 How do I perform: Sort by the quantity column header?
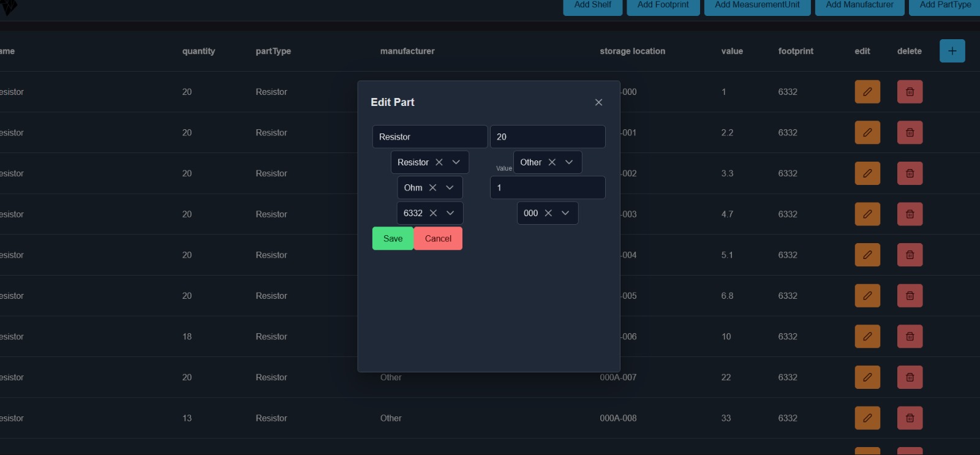click(198, 51)
